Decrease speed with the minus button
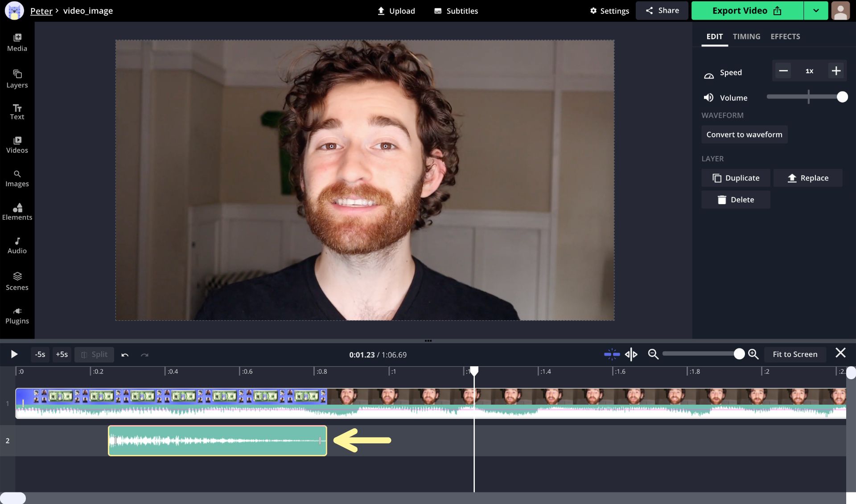 coord(783,71)
